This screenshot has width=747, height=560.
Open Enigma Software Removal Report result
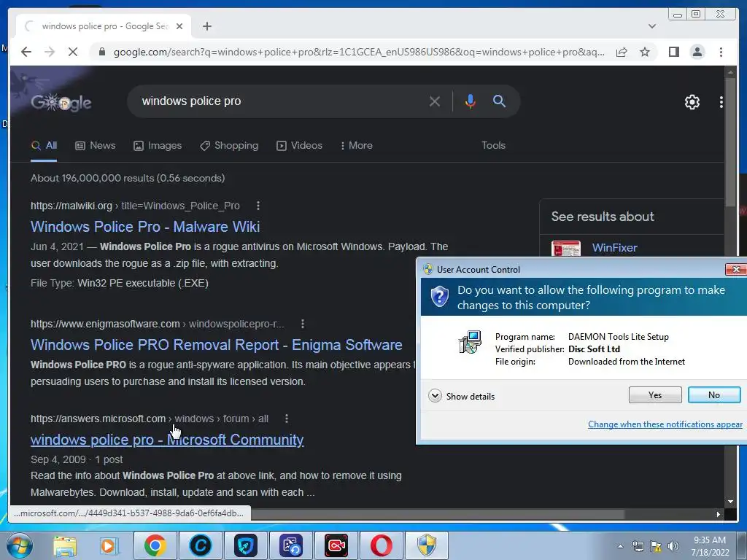pyautogui.click(x=216, y=345)
